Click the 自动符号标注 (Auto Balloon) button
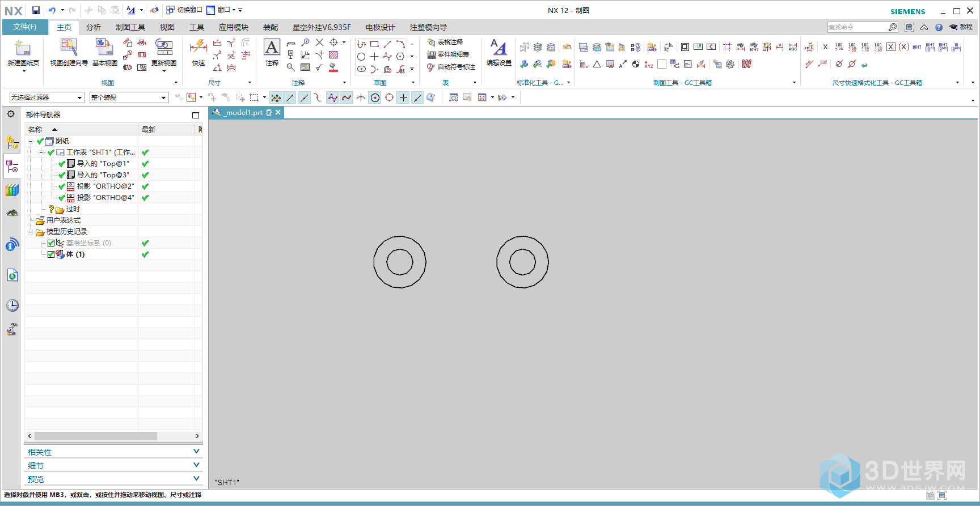The image size is (980, 506). pyautogui.click(x=451, y=67)
